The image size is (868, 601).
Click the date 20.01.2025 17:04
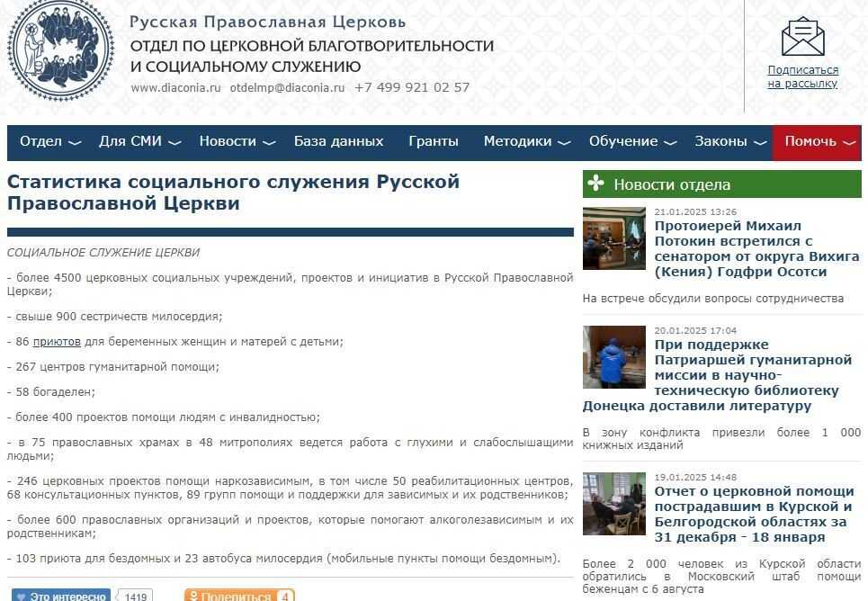695,331
